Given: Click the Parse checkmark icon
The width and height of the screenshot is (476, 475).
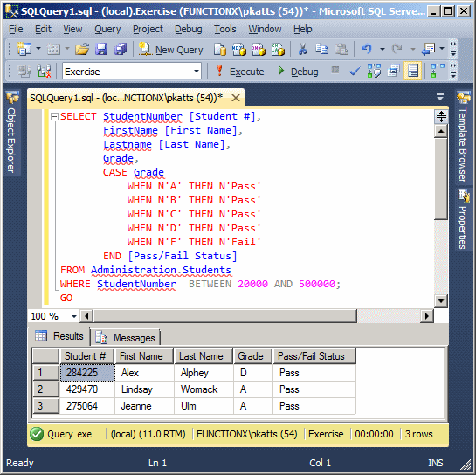Looking at the screenshot, I should [355, 72].
